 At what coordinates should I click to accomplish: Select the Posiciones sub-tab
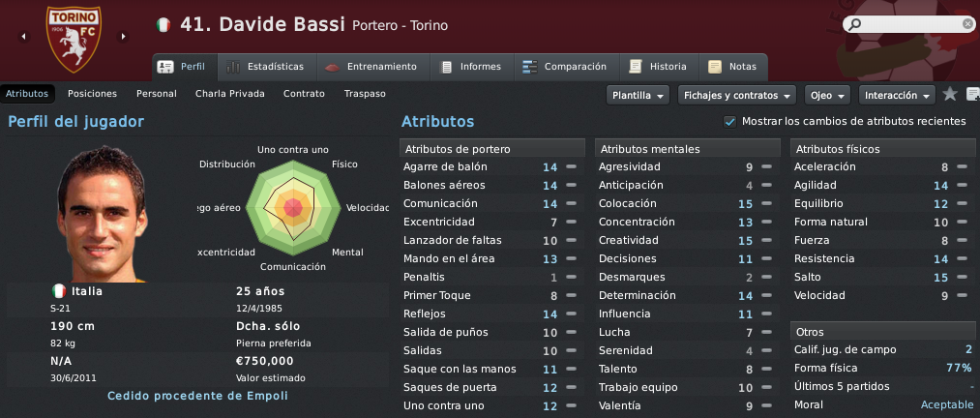pos(93,94)
